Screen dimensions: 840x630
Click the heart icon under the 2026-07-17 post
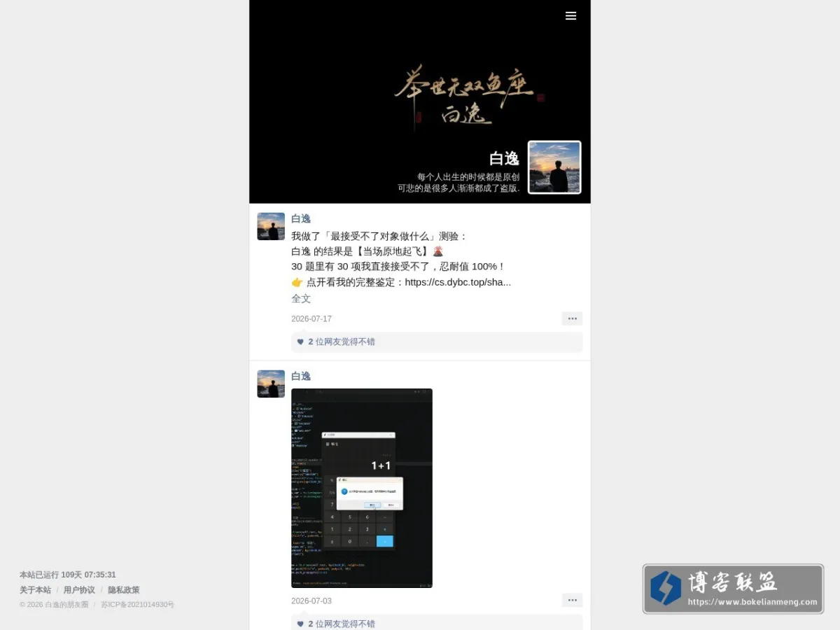click(x=300, y=342)
